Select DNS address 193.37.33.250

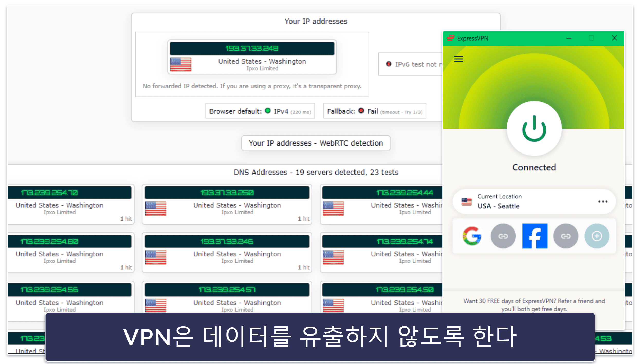(227, 193)
